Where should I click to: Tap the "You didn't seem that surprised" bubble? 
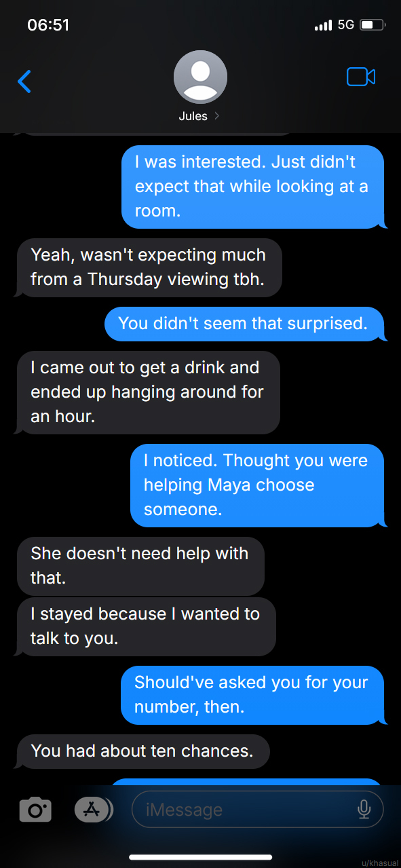[244, 324]
